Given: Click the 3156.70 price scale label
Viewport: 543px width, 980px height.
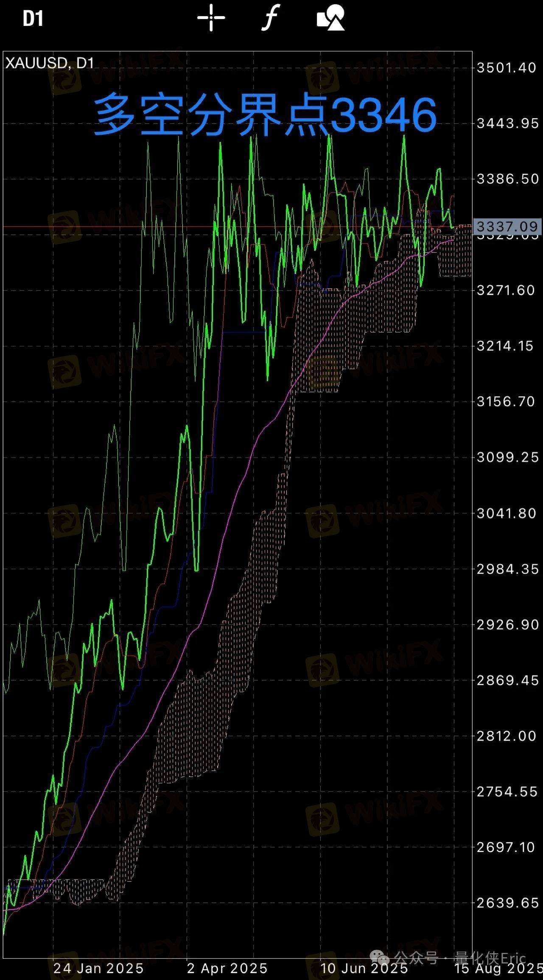Looking at the screenshot, I should tap(506, 401).
